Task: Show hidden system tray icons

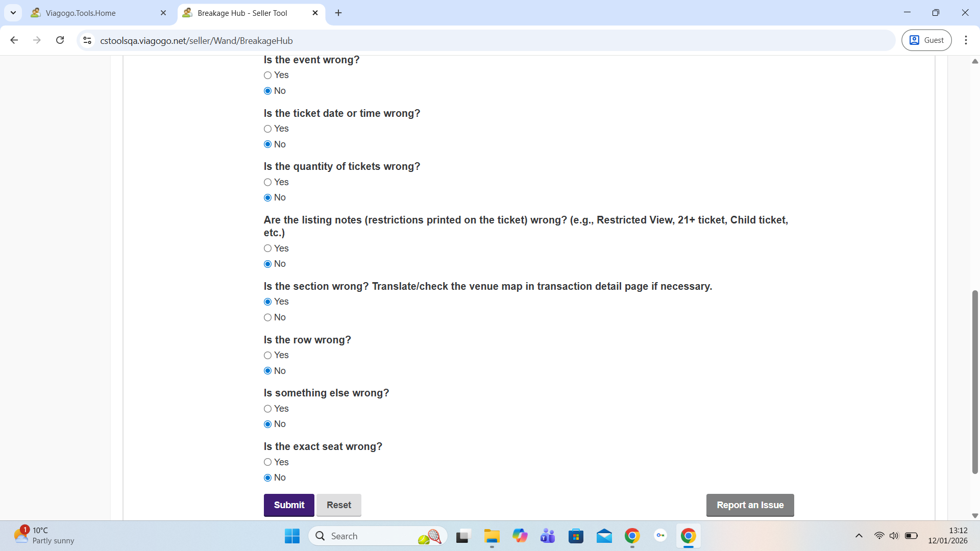Action: pyautogui.click(x=859, y=536)
